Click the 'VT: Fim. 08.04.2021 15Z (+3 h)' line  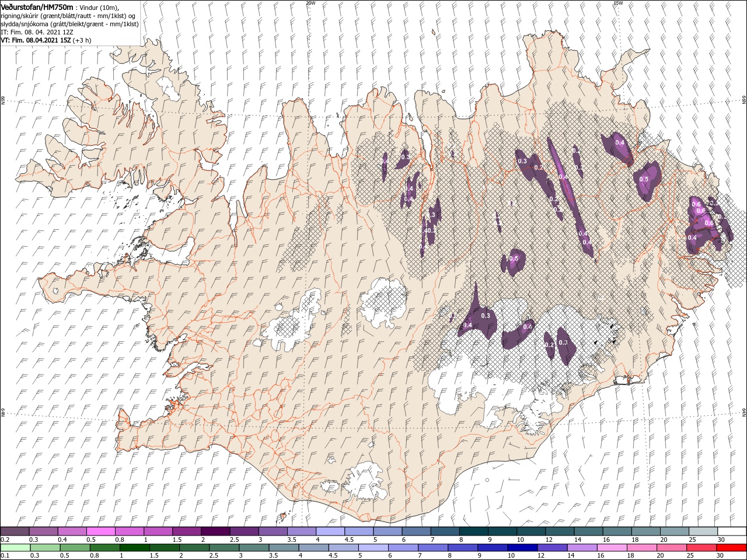(x=46, y=40)
